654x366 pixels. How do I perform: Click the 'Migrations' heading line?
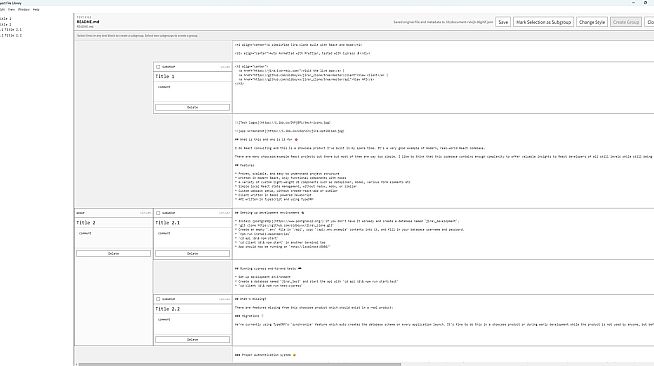pos(249,316)
